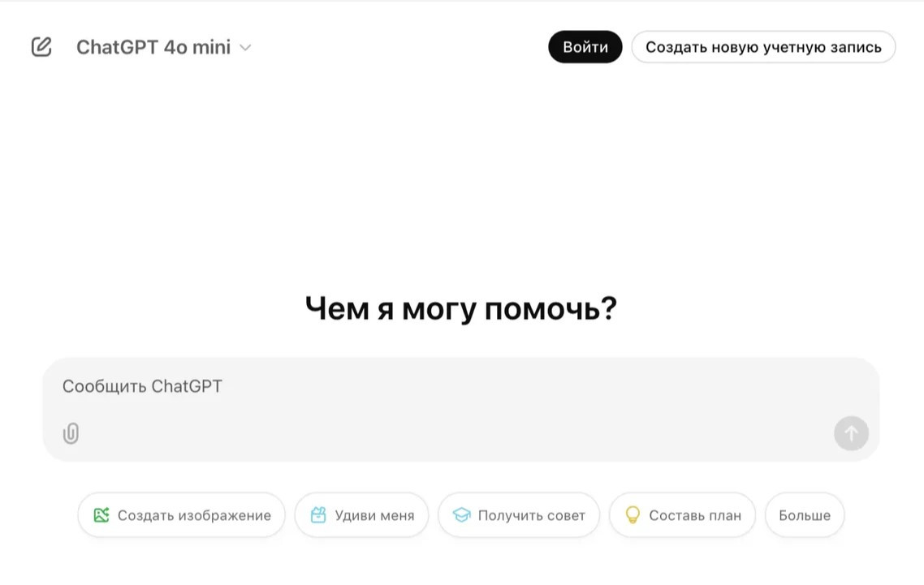Click the Войти login button

585,47
